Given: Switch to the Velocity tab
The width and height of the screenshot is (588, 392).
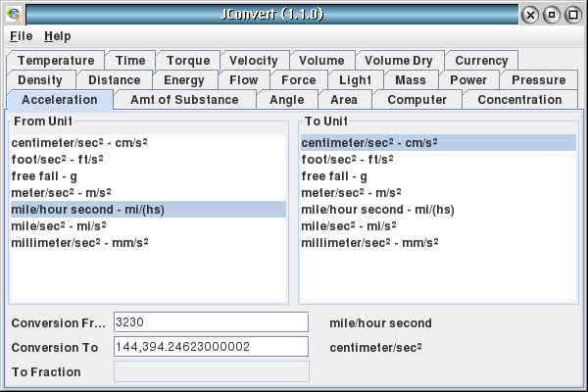Looking at the screenshot, I should coord(254,61).
